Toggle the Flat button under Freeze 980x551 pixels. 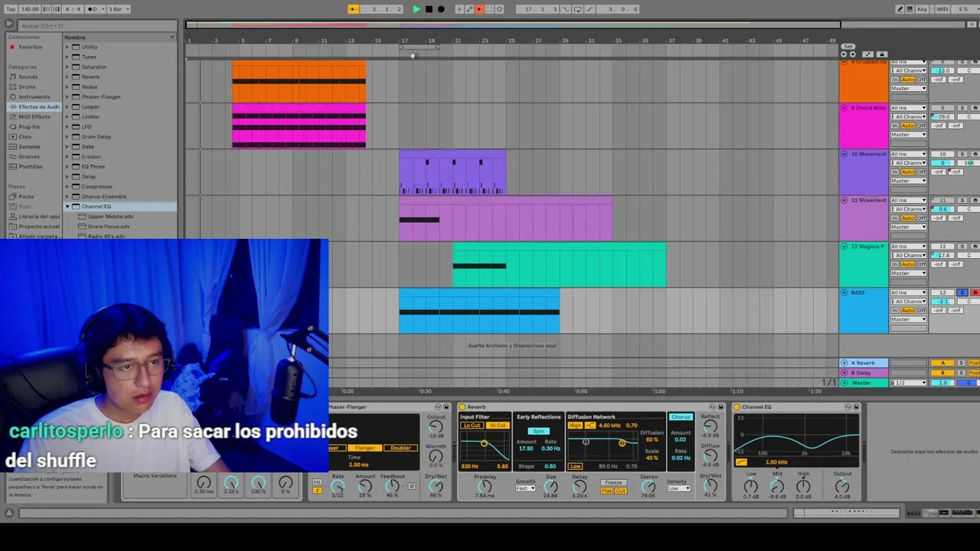coord(606,491)
